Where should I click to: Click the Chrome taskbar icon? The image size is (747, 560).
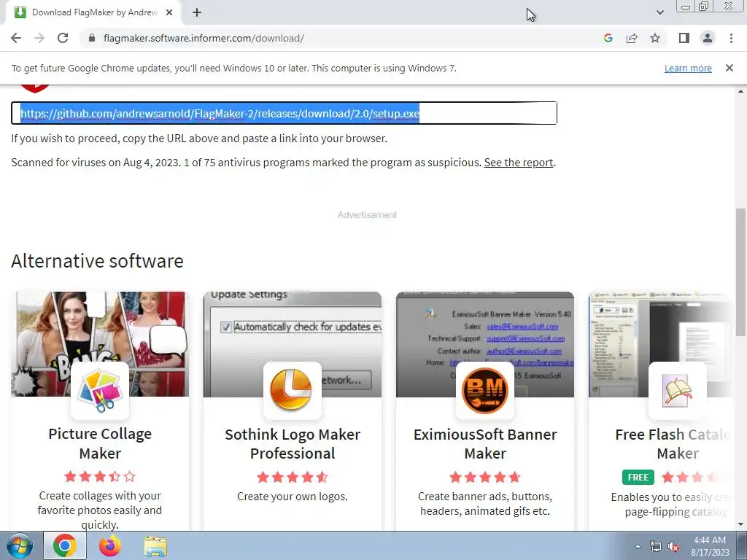click(65, 546)
